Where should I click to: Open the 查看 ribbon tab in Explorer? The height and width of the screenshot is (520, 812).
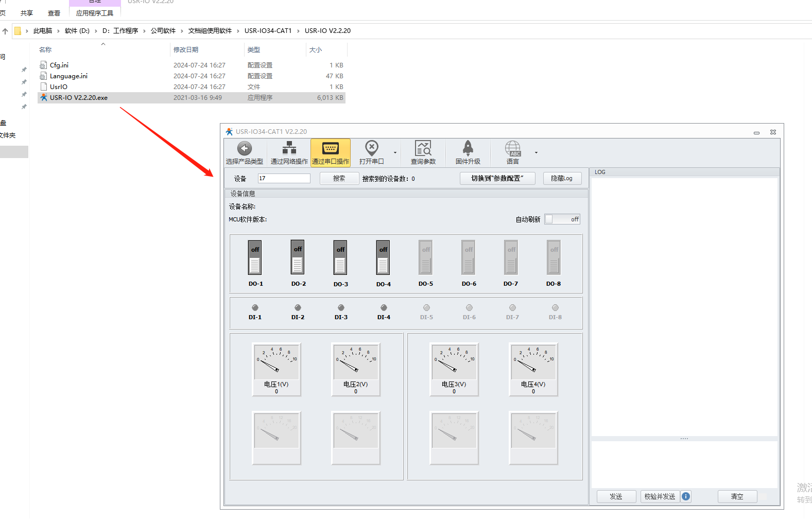pos(54,13)
